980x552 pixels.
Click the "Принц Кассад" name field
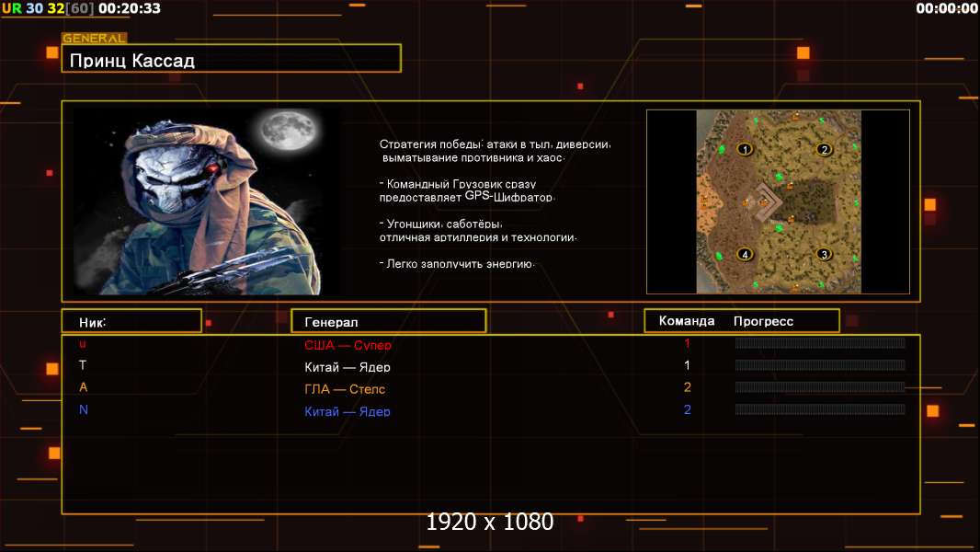(x=232, y=58)
